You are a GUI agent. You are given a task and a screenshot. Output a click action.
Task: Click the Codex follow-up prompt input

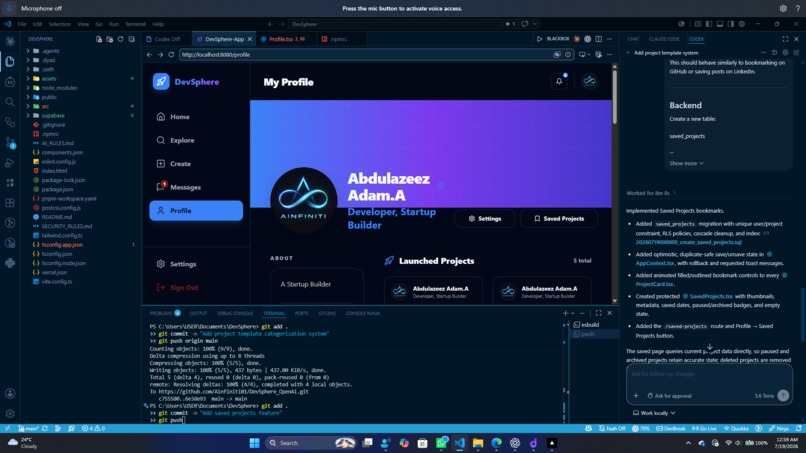click(x=709, y=374)
